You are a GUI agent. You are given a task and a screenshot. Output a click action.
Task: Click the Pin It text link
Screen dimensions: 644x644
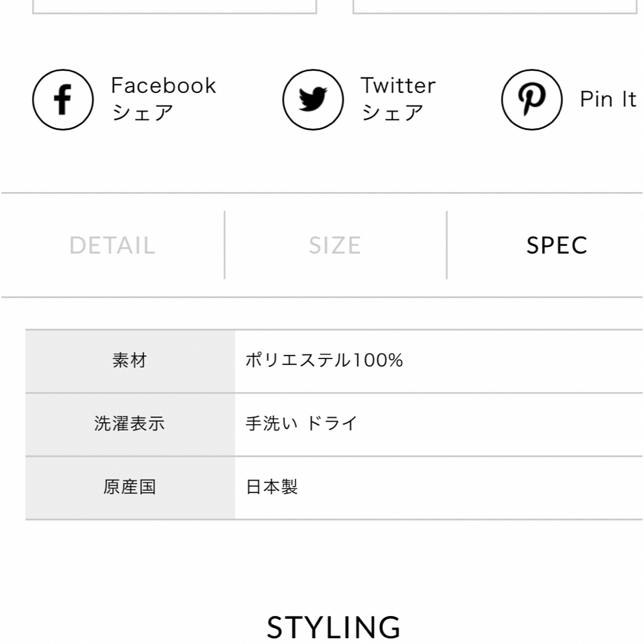click(x=608, y=99)
